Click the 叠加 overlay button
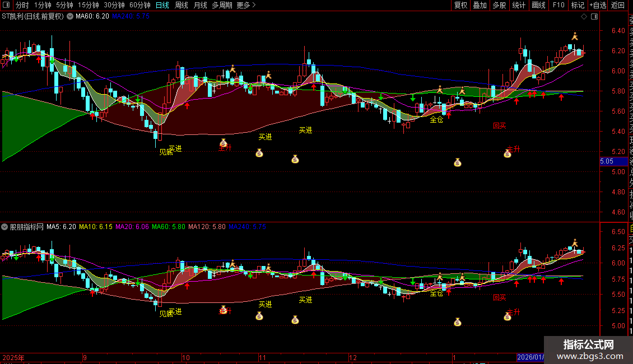 coord(480,5)
